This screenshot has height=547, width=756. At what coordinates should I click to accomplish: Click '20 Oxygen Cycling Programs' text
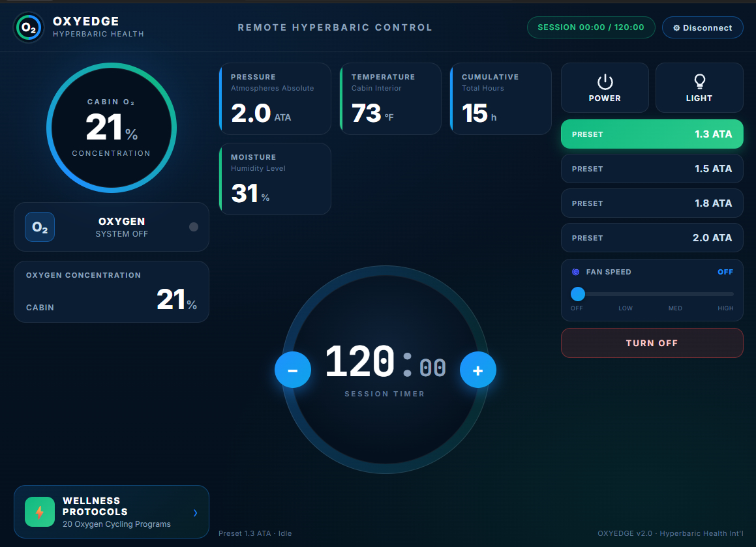tap(117, 524)
